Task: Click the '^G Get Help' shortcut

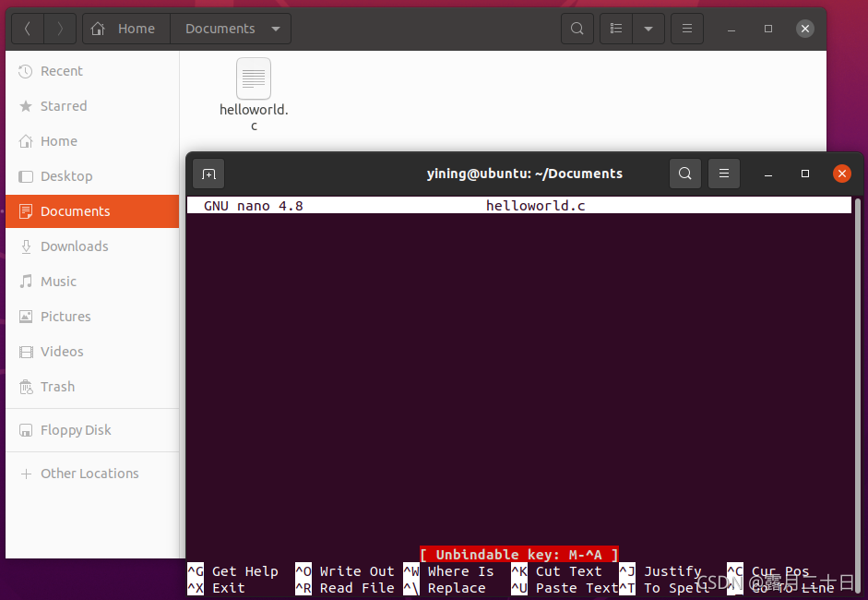Action: coord(233,571)
